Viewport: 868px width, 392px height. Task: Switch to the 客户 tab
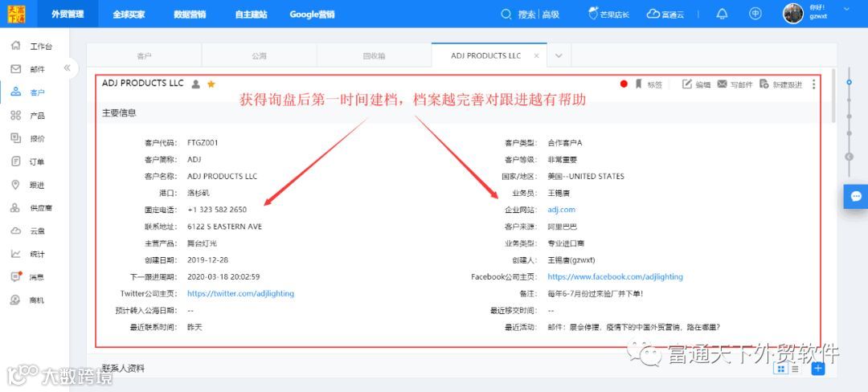point(144,56)
